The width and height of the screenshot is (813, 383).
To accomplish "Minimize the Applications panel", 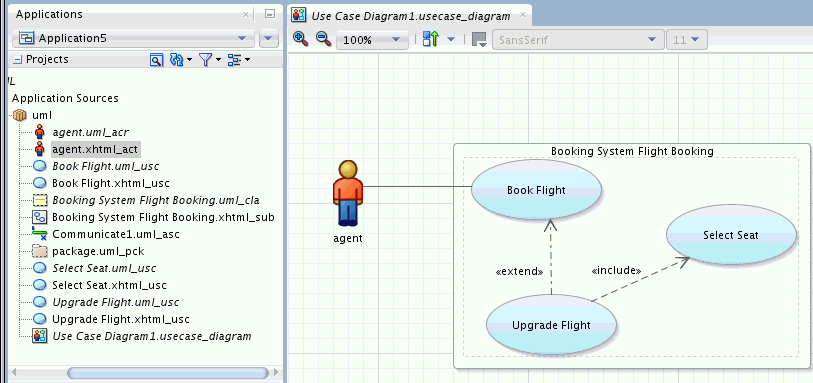I will [270, 14].
